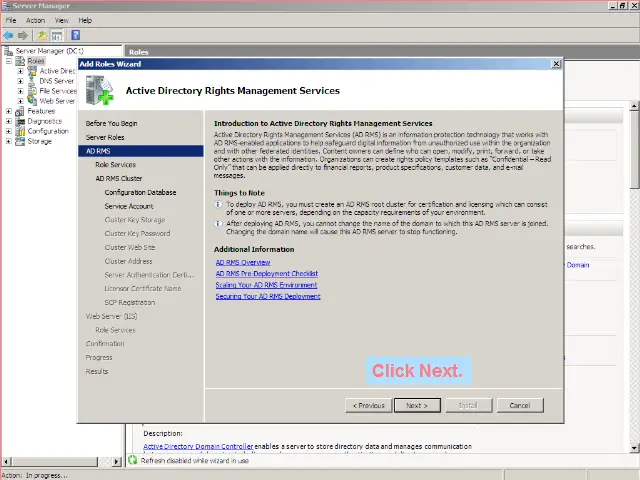This screenshot has height=480, width=640.
Task: Open Securing Your AD RMS Deployment link
Action: click(268, 296)
